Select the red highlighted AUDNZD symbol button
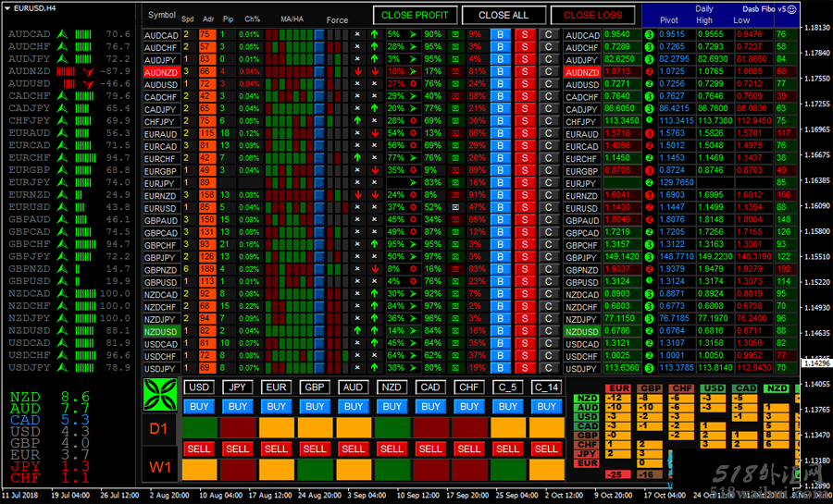Screen dimensions: 833x504 click(x=161, y=72)
